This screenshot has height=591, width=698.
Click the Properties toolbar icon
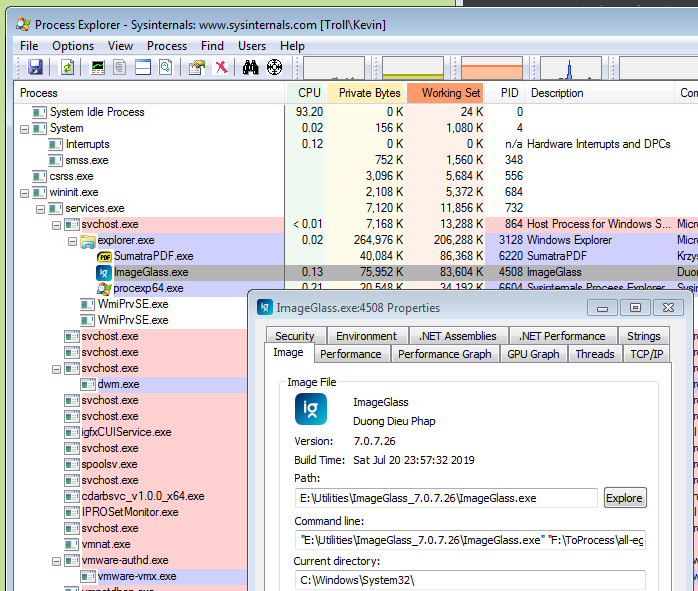pyautogui.click(x=197, y=68)
